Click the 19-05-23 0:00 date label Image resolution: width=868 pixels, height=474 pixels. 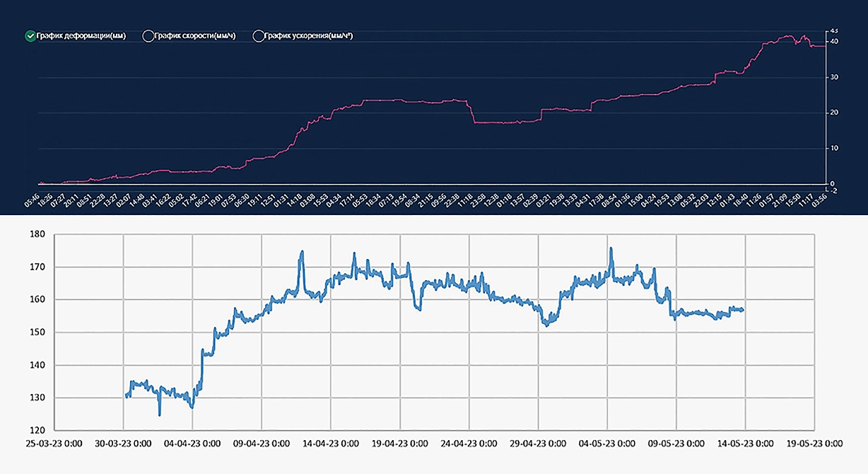tap(814, 444)
